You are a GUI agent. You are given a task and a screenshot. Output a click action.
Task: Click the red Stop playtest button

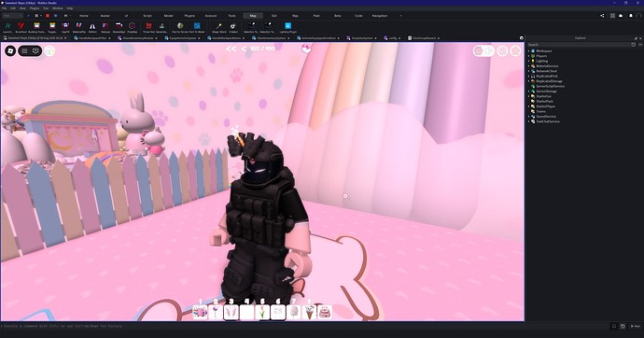(48, 16)
